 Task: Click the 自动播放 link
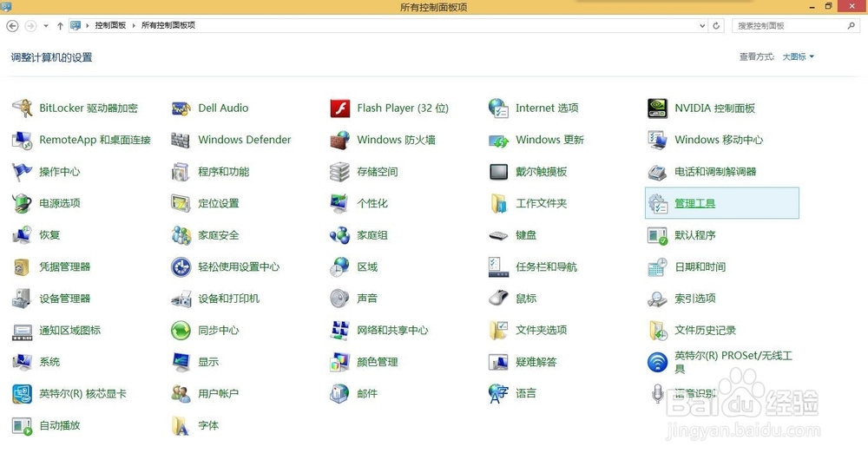click(60, 425)
